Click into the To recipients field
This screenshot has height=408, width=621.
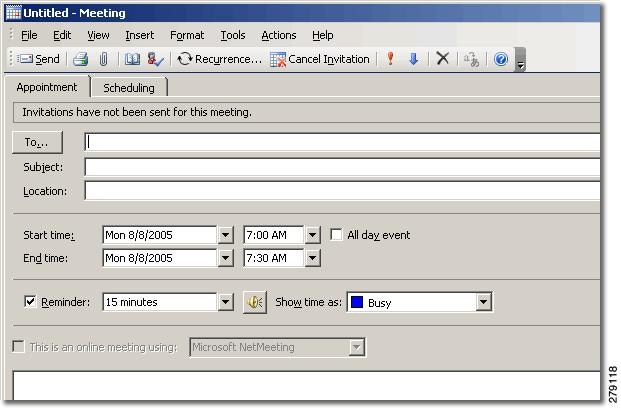click(342, 142)
